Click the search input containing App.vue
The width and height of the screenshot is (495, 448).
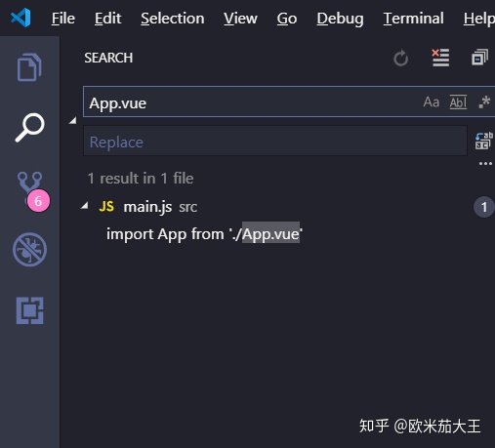point(289,102)
